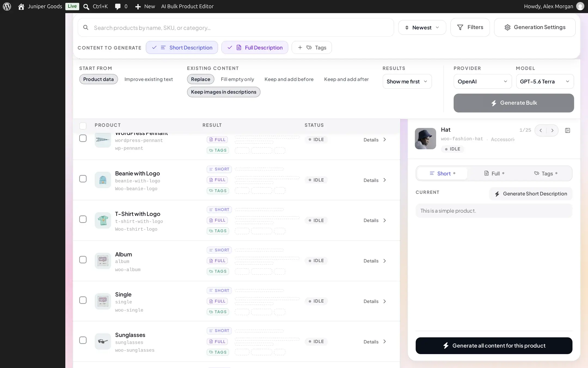This screenshot has height=368, width=588.
Task: Open AI Bulk Product Editor in the admin bar
Action: [x=187, y=6]
